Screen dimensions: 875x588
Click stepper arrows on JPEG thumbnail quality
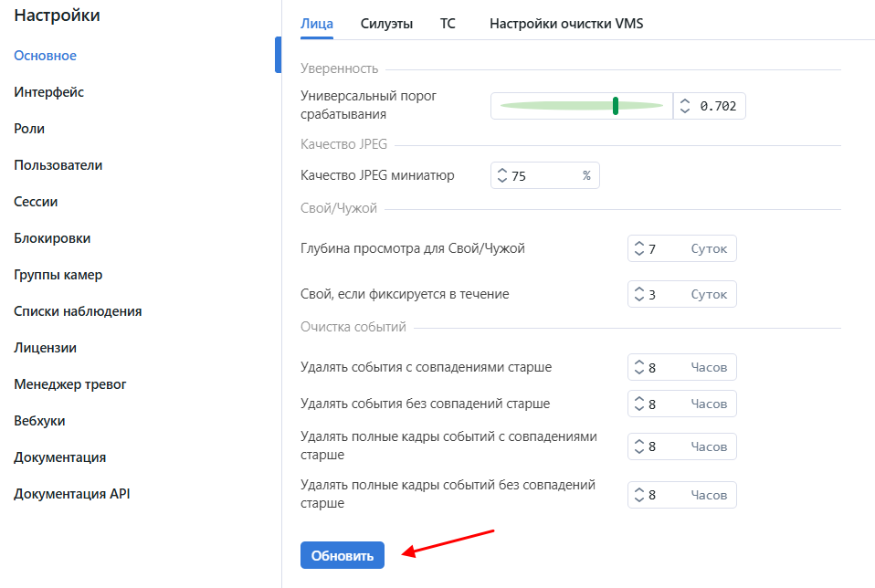click(501, 176)
